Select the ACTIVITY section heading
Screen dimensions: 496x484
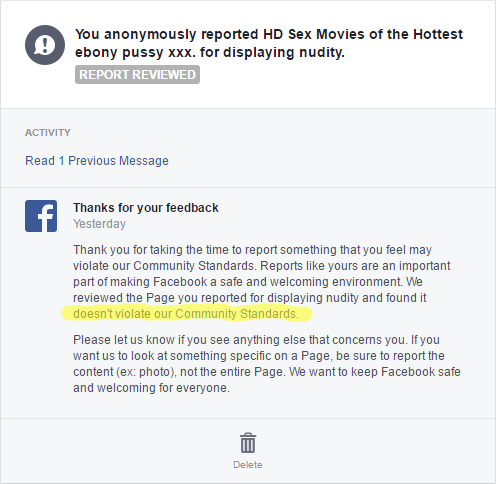point(48,133)
